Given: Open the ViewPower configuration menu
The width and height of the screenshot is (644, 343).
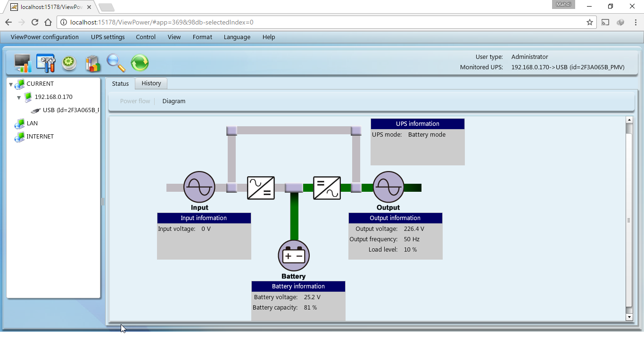Looking at the screenshot, I should (45, 37).
